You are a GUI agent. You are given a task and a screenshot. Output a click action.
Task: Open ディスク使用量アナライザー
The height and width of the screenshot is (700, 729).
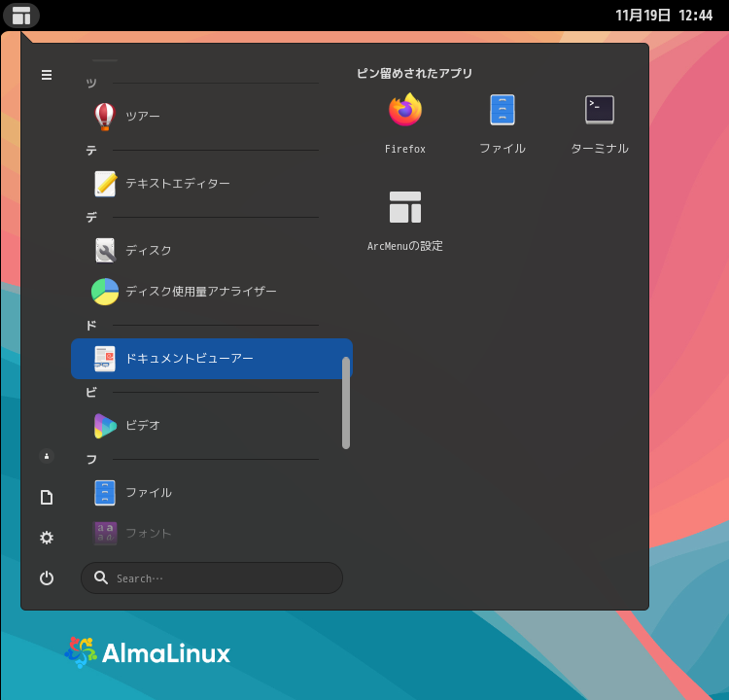click(212, 292)
